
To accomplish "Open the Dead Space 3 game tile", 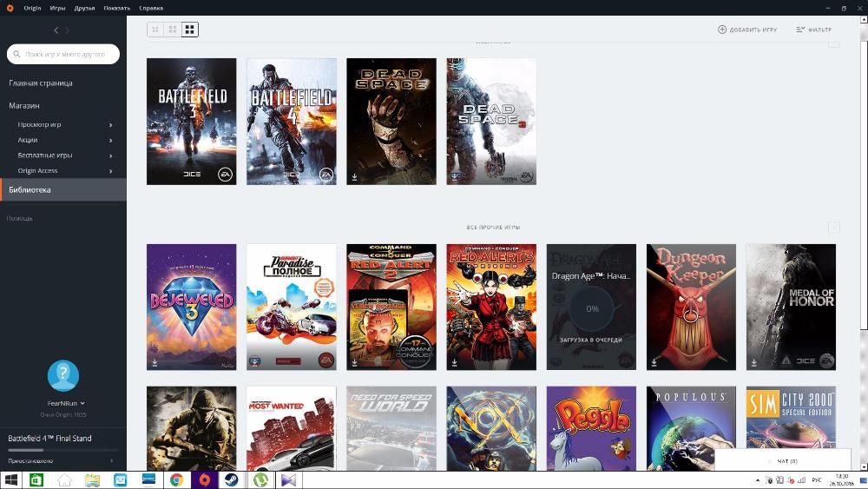I will (491, 122).
